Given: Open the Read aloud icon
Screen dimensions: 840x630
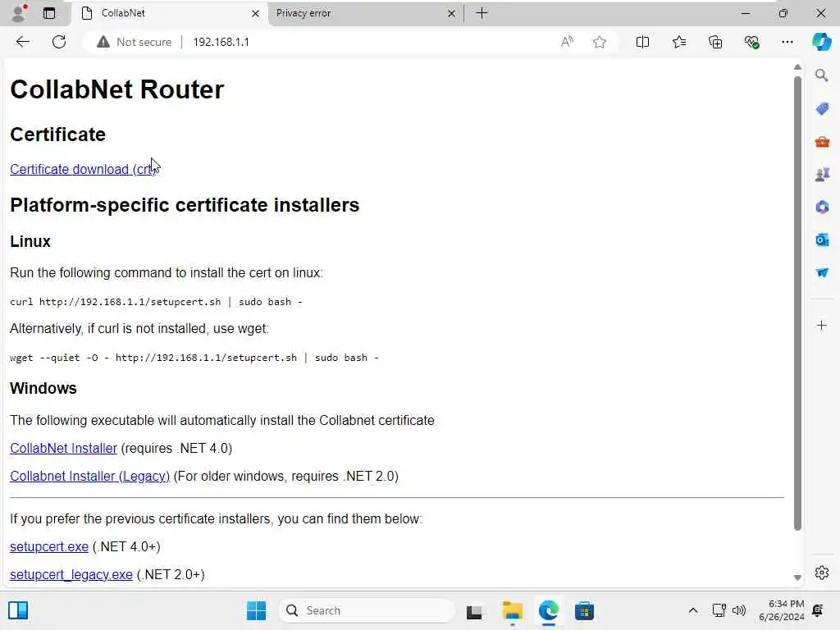Looking at the screenshot, I should (567, 42).
